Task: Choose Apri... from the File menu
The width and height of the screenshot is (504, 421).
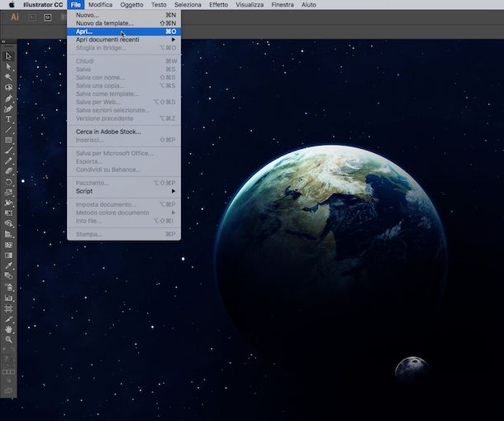Action: (x=124, y=31)
